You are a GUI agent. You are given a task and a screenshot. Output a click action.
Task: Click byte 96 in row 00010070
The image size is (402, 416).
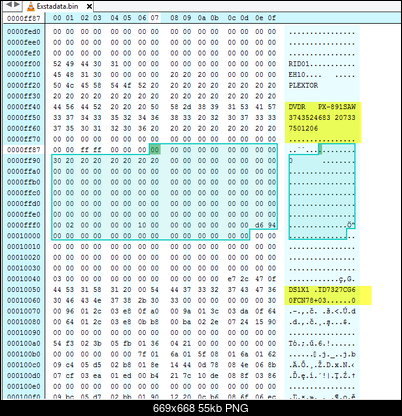coord(70,311)
